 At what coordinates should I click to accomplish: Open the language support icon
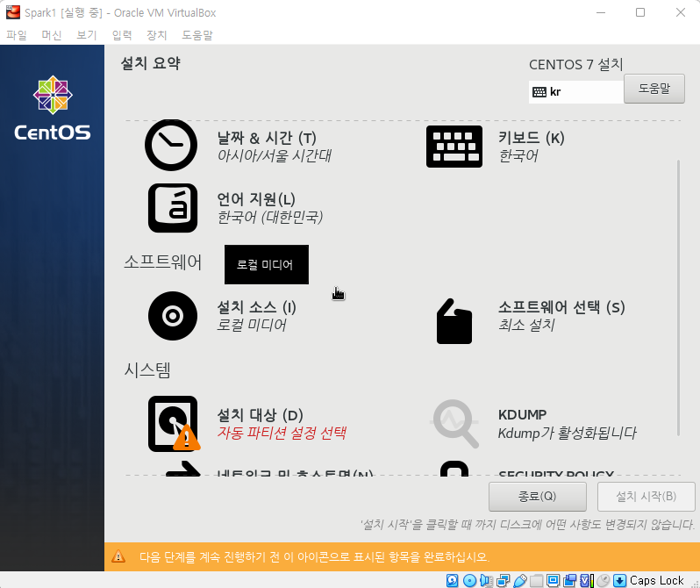point(173,208)
